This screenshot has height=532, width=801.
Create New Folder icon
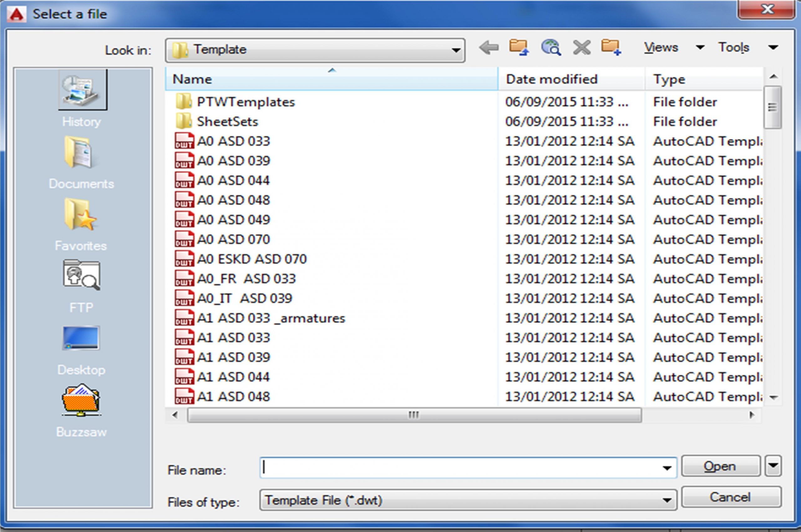click(611, 48)
